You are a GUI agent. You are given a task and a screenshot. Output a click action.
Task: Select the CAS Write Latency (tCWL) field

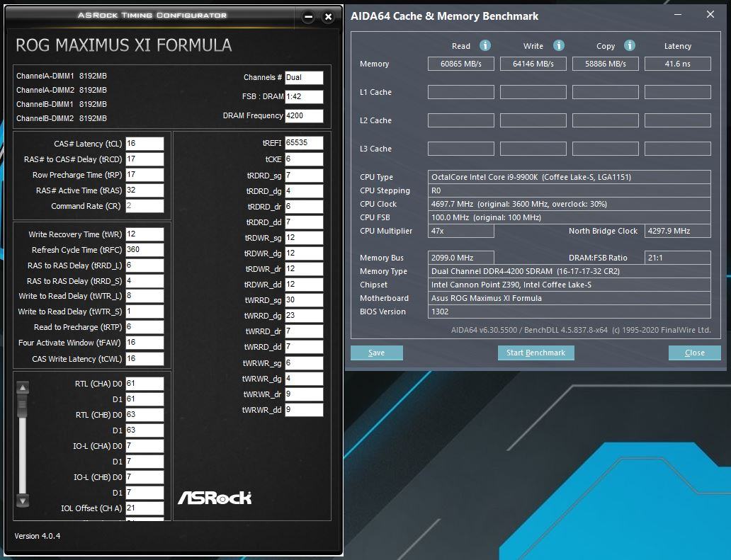tap(144, 359)
